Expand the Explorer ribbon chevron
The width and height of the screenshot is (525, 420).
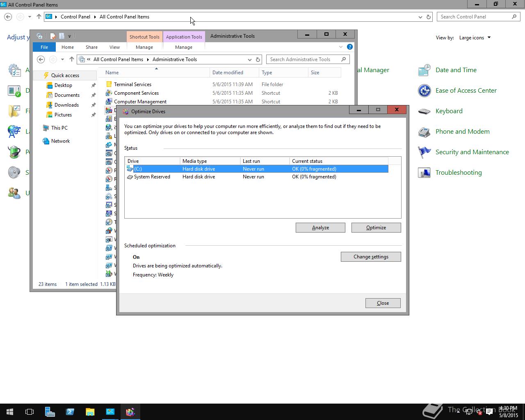click(340, 47)
